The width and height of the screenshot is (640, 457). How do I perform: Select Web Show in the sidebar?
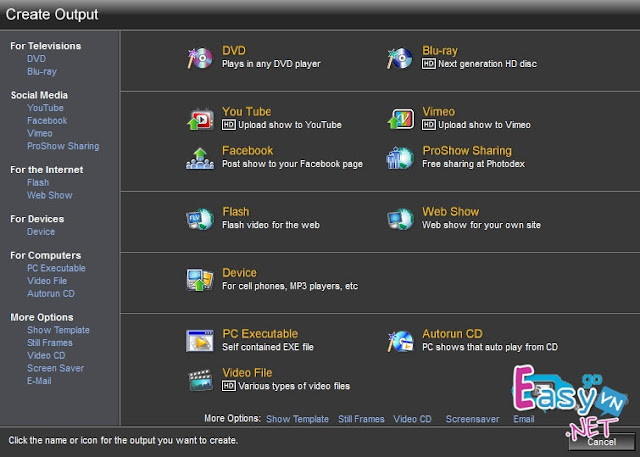(50, 195)
